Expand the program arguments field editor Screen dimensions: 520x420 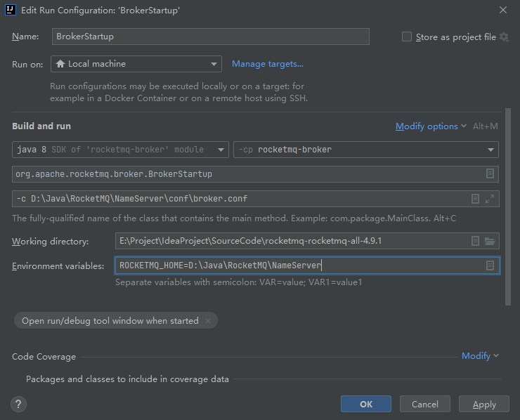tap(490, 199)
